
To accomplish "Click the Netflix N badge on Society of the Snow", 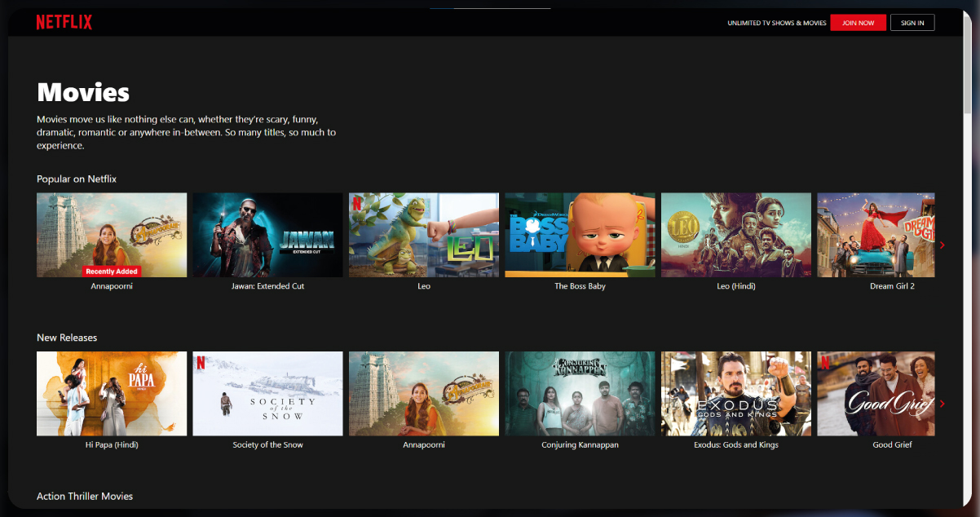I will pyautogui.click(x=201, y=361).
